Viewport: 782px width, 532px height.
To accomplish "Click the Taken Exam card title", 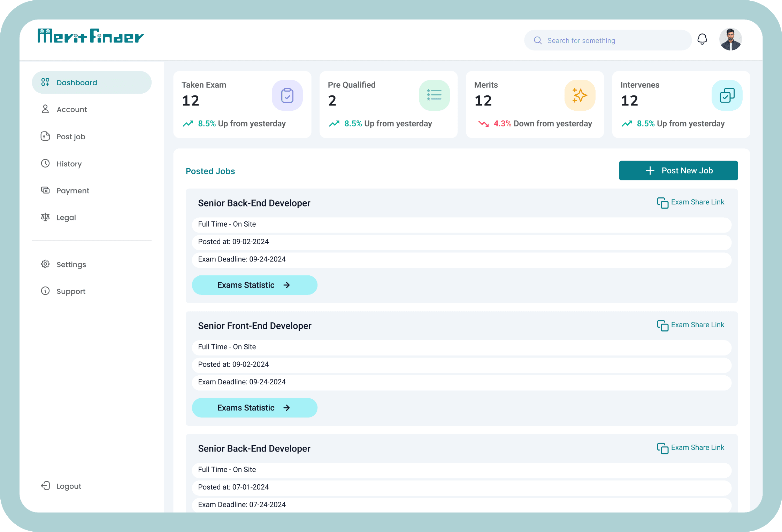I will pos(204,85).
